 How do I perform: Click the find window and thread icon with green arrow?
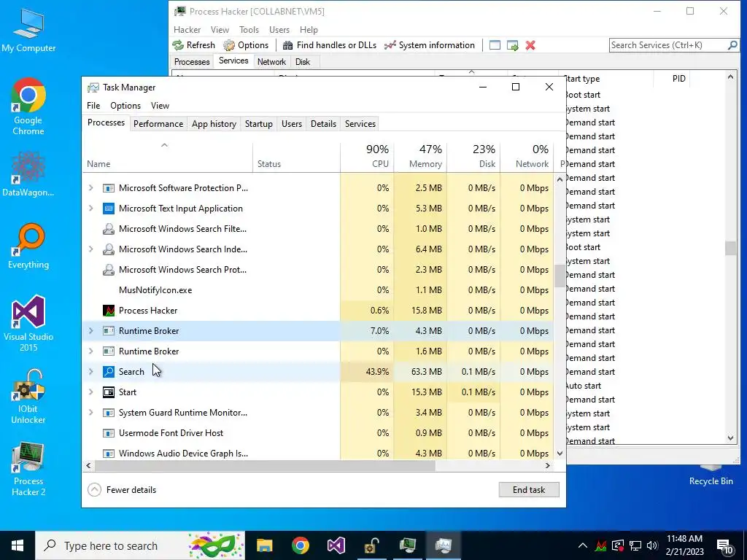(x=513, y=45)
